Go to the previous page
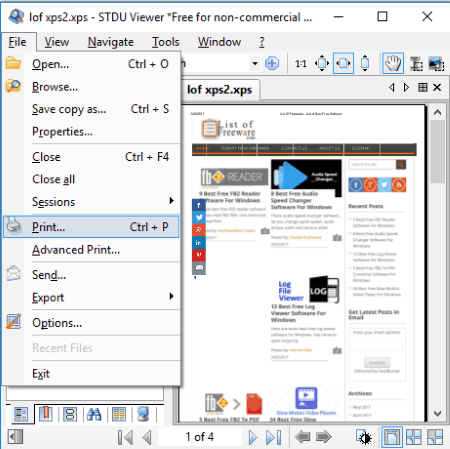The height and width of the screenshot is (449, 450). [x=147, y=437]
